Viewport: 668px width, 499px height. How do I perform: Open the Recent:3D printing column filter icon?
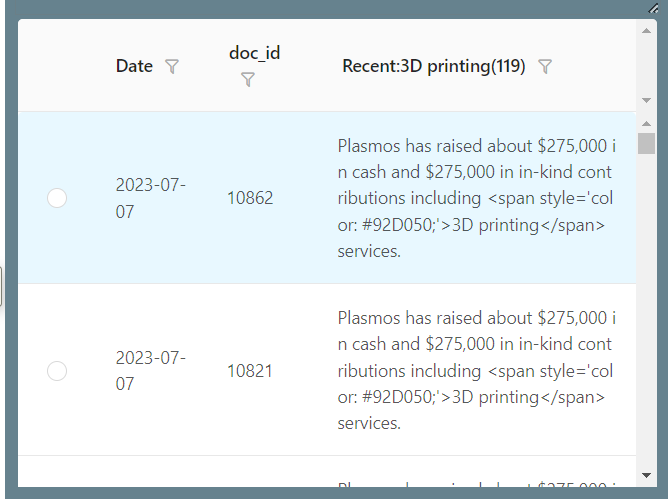pyautogui.click(x=545, y=67)
